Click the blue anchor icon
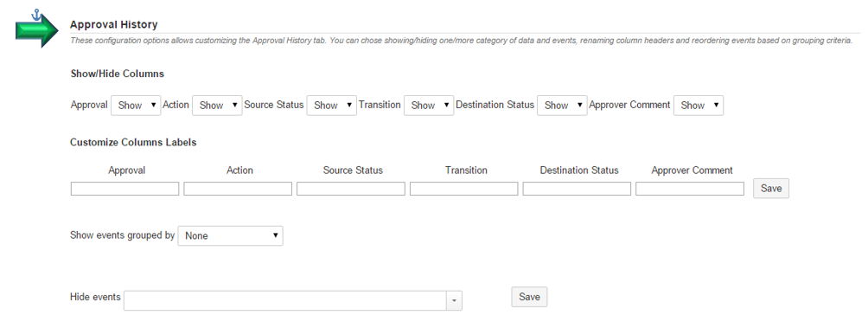Image resolution: width=868 pixels, height=328 pixels. (x=37, y=15)
